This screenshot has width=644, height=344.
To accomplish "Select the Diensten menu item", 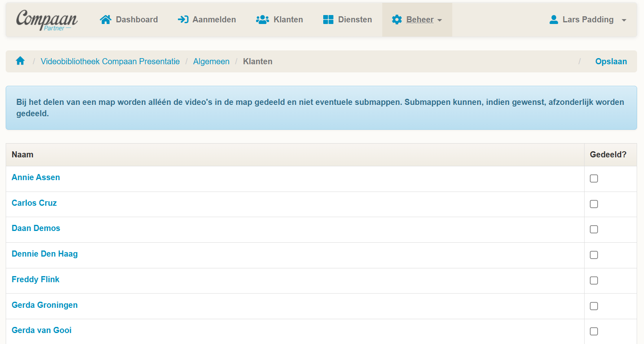I will (x=355, y=20).
